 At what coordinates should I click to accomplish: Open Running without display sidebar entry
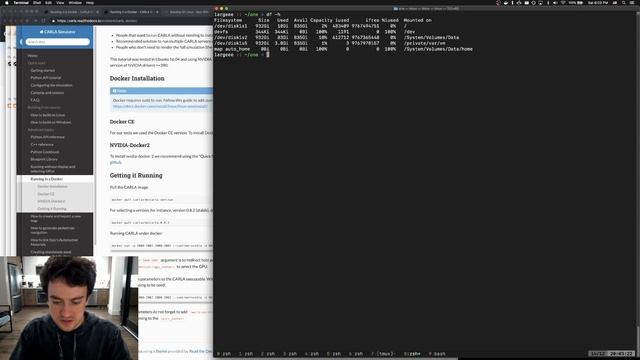click(53, 169)
